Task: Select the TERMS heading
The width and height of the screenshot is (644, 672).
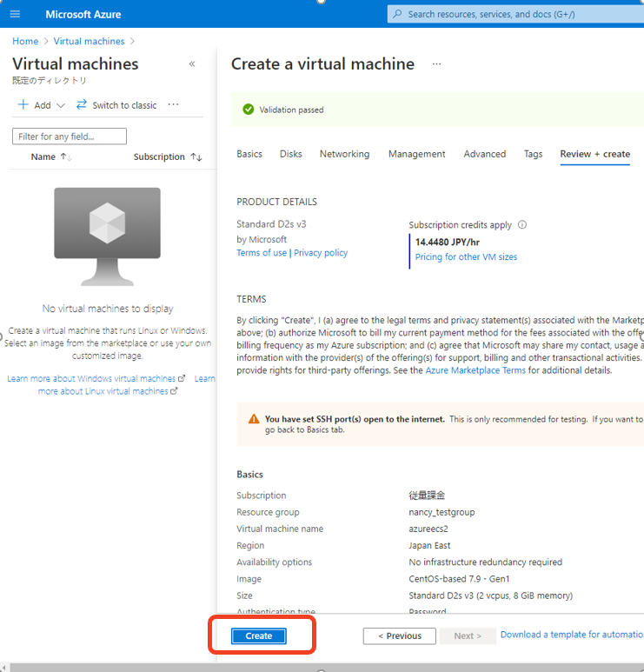Action: pos(251,299)
